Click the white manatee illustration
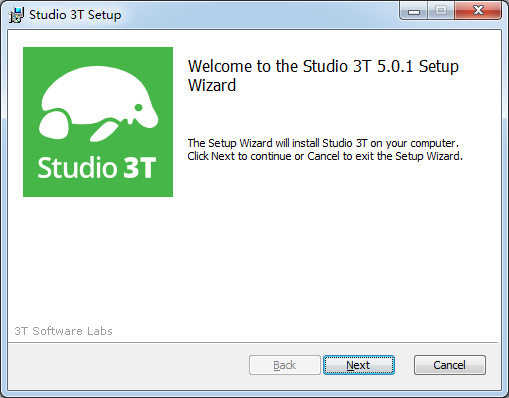 click(x=98, y=103)
